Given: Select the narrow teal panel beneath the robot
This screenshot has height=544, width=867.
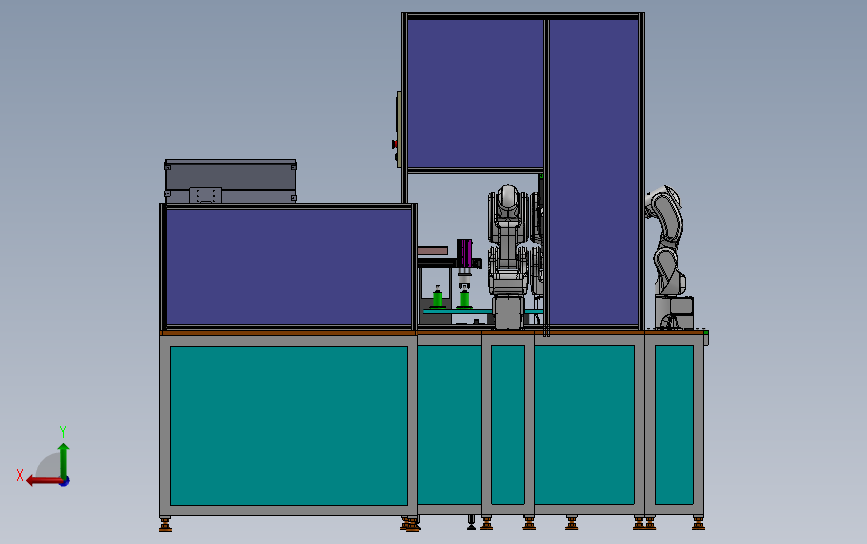Looking at the screenshot, I should [508, 425].
